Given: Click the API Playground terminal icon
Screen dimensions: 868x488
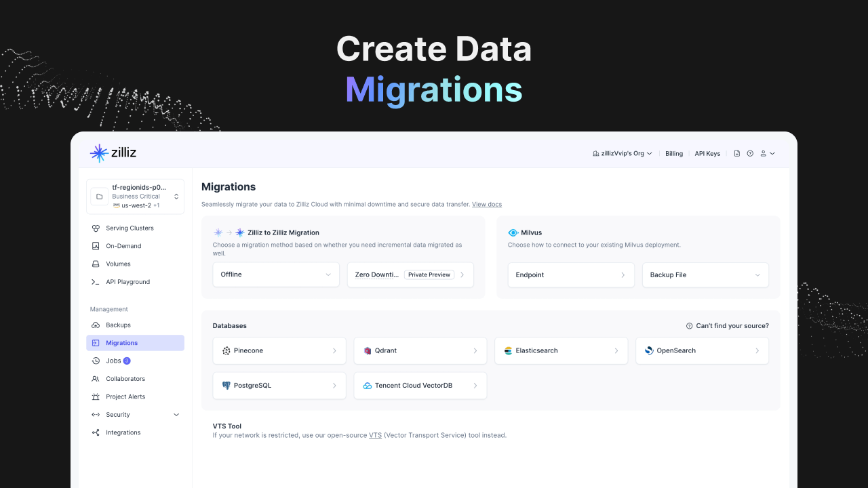Looking at the screenshot, I should pyautogui.click(x=96, y=282).
